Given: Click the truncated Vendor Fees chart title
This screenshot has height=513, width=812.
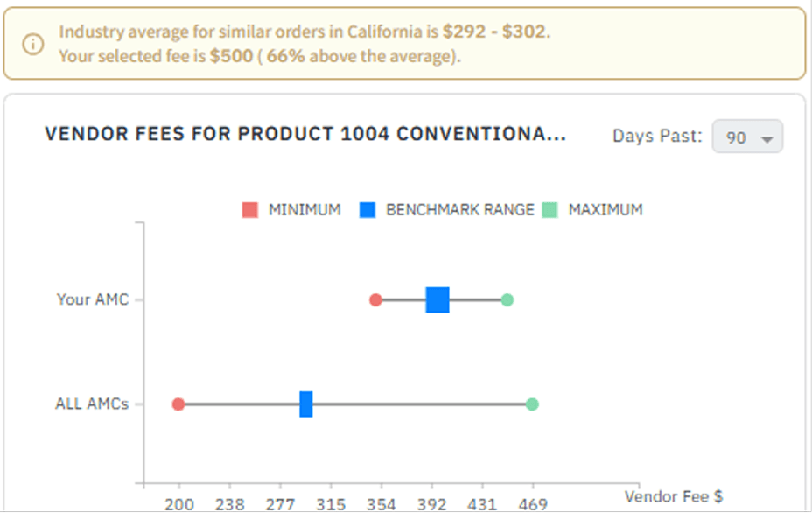Looking at the screenshot, I should (x=304, y=135).
